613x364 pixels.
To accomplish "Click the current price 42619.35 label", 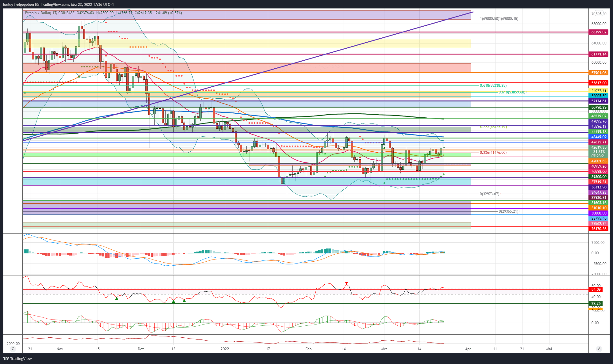I will point(599,147).
